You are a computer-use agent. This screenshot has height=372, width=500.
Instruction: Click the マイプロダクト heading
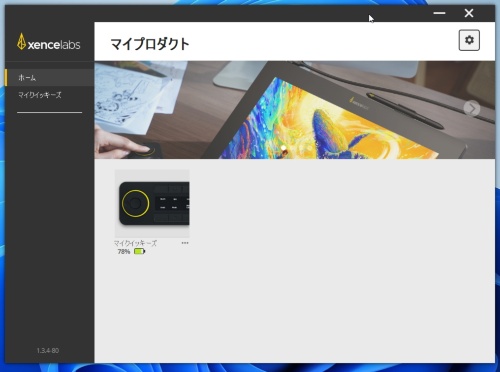pos(150,44)
